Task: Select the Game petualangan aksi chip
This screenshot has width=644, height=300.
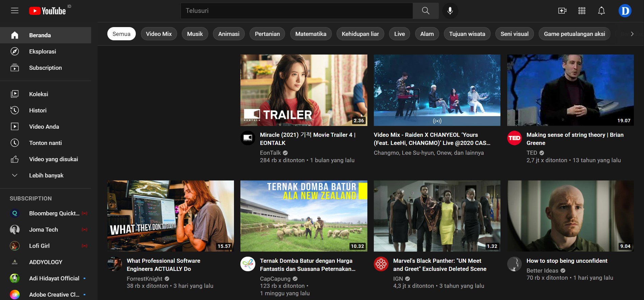Action: tap(575, 34)
